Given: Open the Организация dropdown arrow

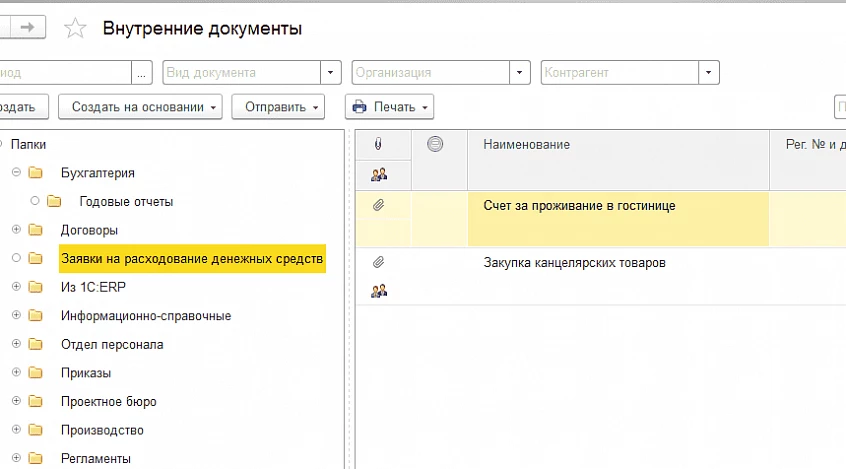Looking at the screenshot, I should click(x=520, y=72).
